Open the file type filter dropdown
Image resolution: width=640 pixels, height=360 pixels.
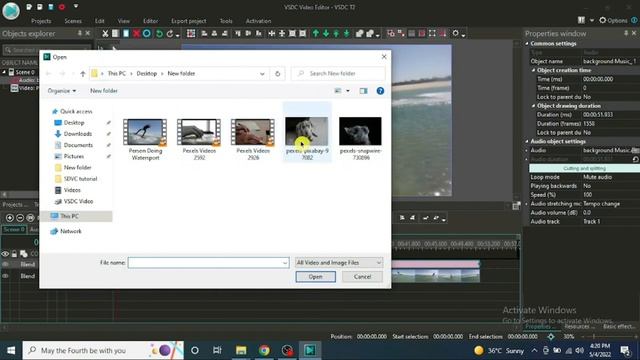point(339,262)
